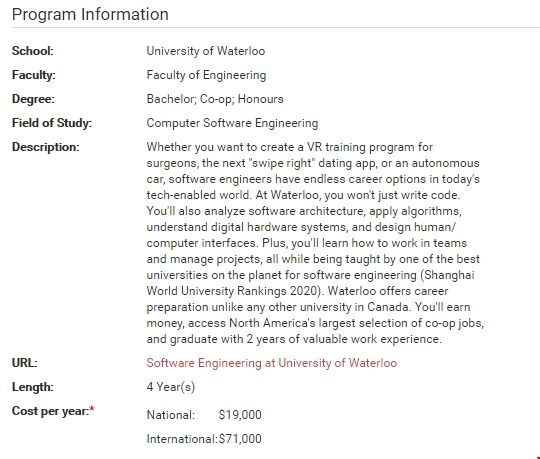
Task: Select the University of Waterloo school value
Action: [206, 51]
